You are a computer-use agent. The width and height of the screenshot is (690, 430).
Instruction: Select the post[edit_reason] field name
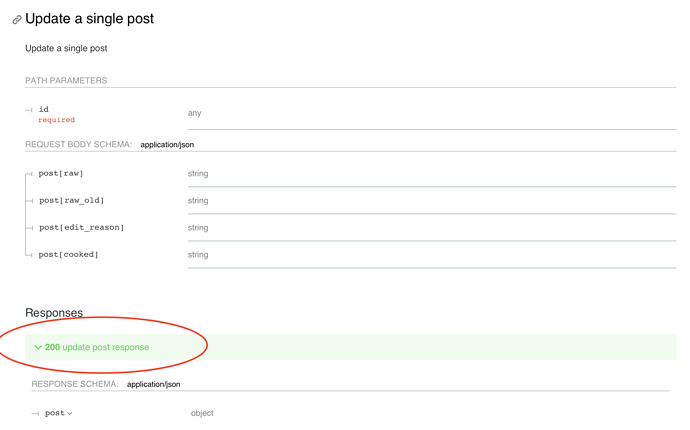[81, 228]
